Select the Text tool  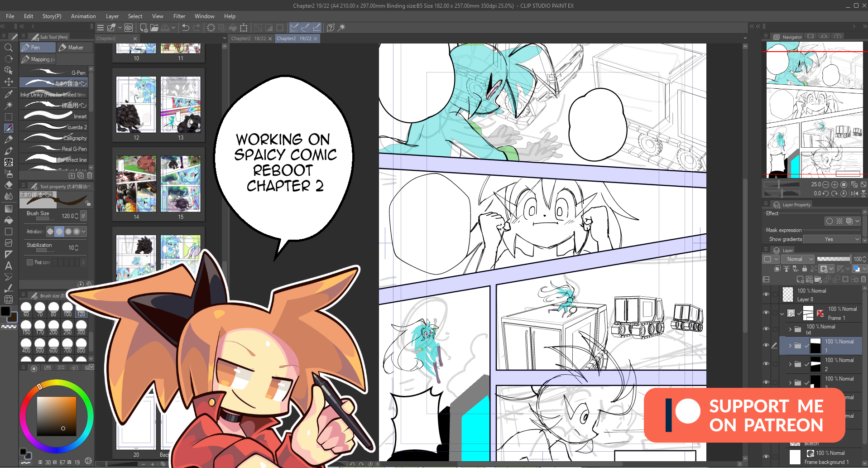(8, 266)
